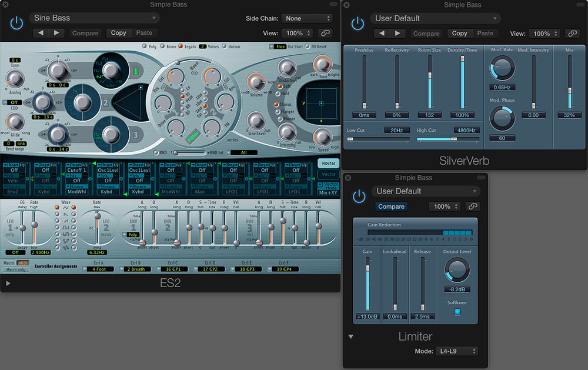588x370 pixels.
Task: Open the CBD dropdown showing Off
Action: coord(12,102)
